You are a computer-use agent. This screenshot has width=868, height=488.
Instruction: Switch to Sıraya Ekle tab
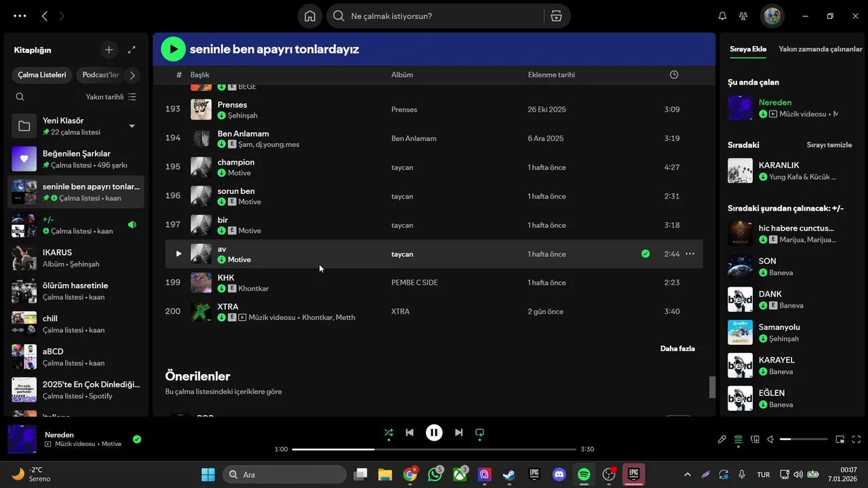[748, 49]
